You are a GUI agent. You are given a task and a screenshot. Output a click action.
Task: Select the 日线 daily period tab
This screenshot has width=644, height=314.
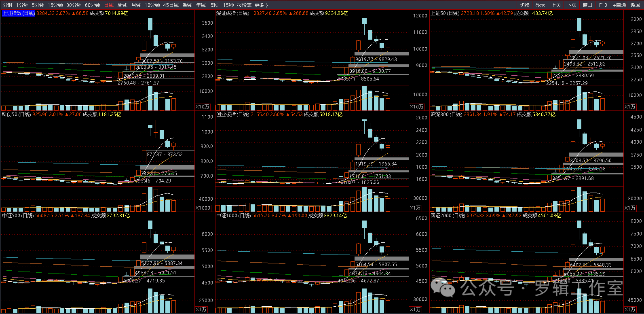[x=109, y=5]
